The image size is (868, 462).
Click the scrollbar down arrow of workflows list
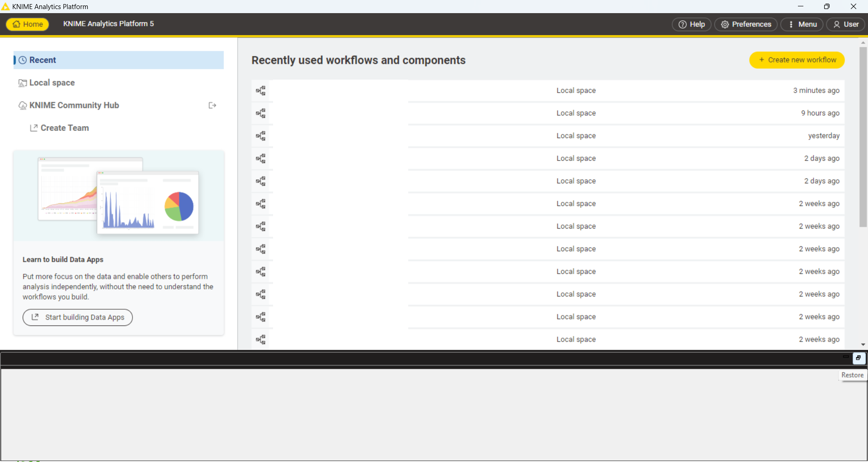pos(863,344)
